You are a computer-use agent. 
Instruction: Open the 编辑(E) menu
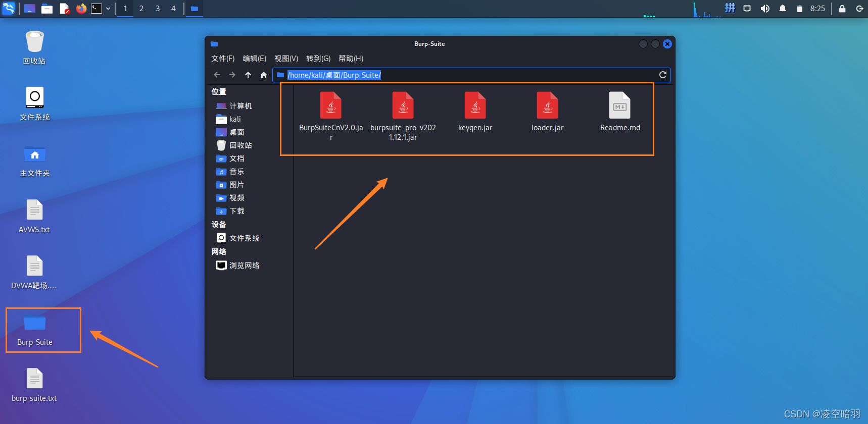254,59
